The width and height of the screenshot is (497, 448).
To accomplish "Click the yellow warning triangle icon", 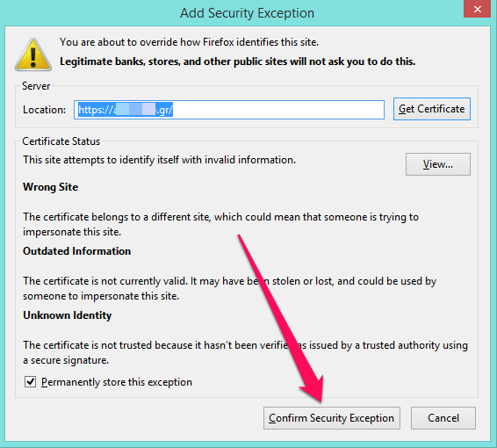I will [33, 54].
